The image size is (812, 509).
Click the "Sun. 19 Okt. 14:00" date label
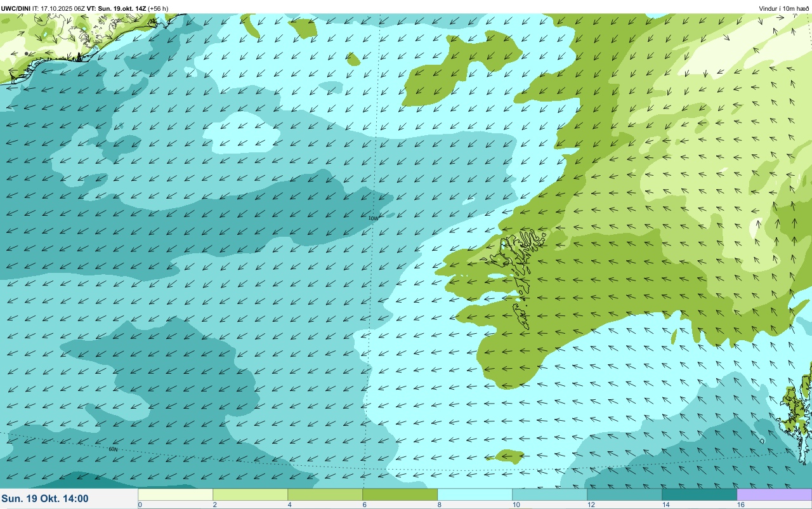tap(45, 498)
